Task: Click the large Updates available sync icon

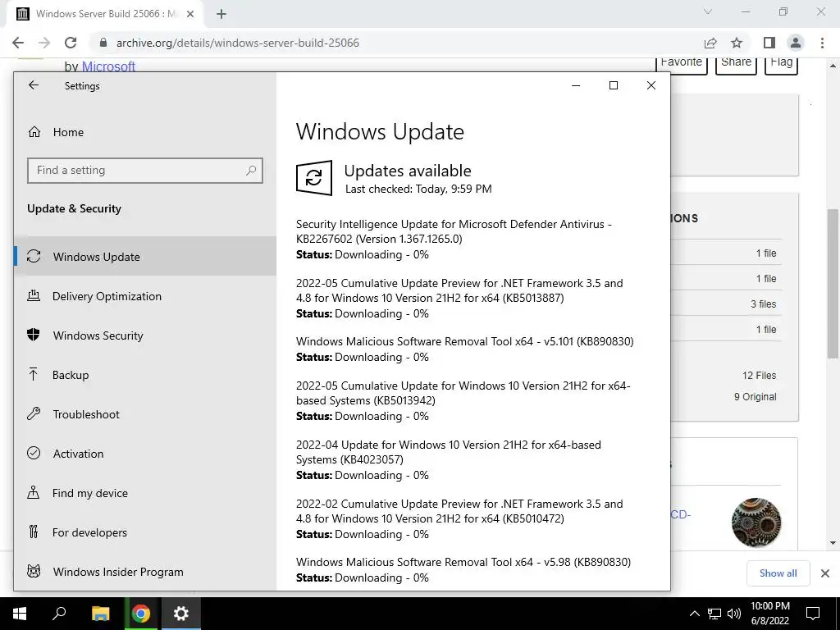Action: pyautogui.click(x=314, y=178)
